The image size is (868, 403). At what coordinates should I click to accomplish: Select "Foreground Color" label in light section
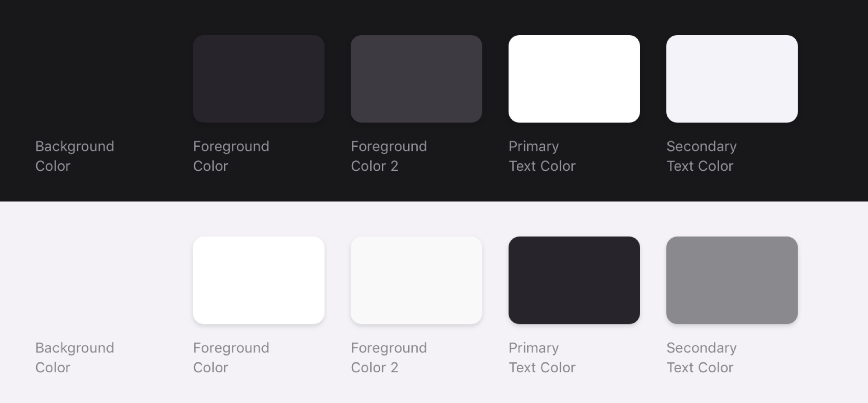(231, 357)
